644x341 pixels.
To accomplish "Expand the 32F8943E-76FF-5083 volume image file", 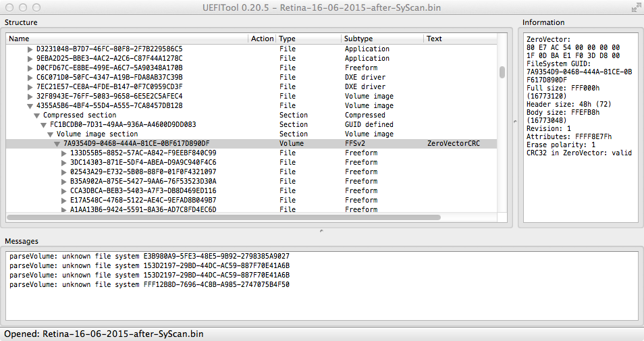I will [30, 97].
